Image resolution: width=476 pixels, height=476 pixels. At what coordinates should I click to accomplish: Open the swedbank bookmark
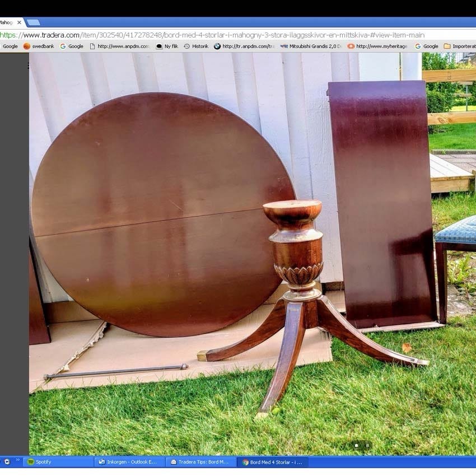pyautogui.click(x=39, y=46)
